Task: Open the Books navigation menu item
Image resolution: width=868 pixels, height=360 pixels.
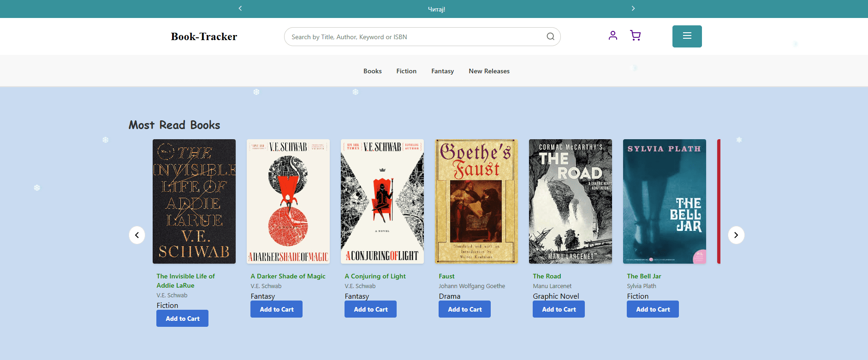Action: tap(372, 71)
